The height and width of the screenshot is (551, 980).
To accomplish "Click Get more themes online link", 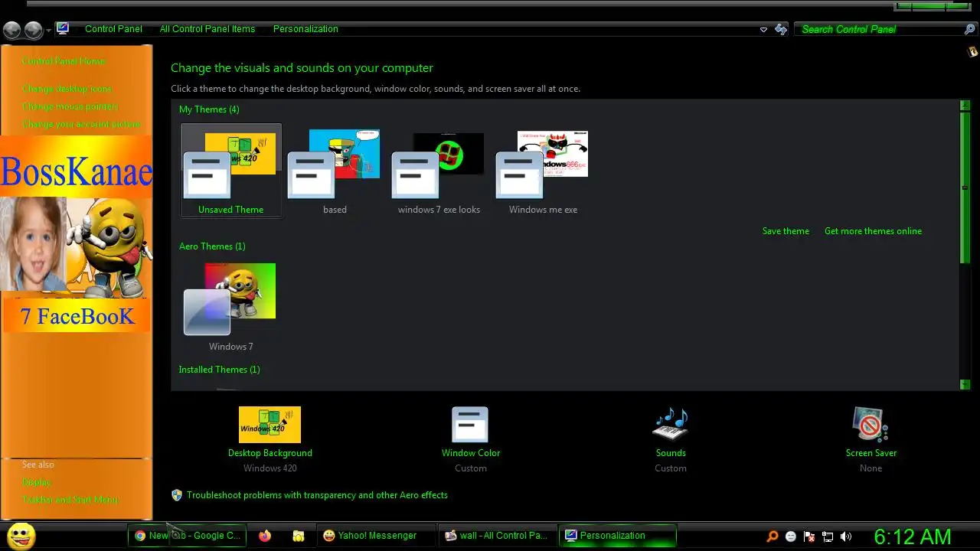I will (x=873, y=231).
